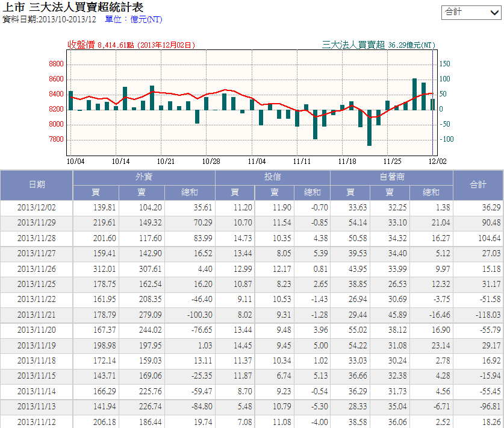Image resolution: width=504 pixels, height=428 pixels.
Task: Click the 12/02 label on chart axis
Action: tap(438, 162)
